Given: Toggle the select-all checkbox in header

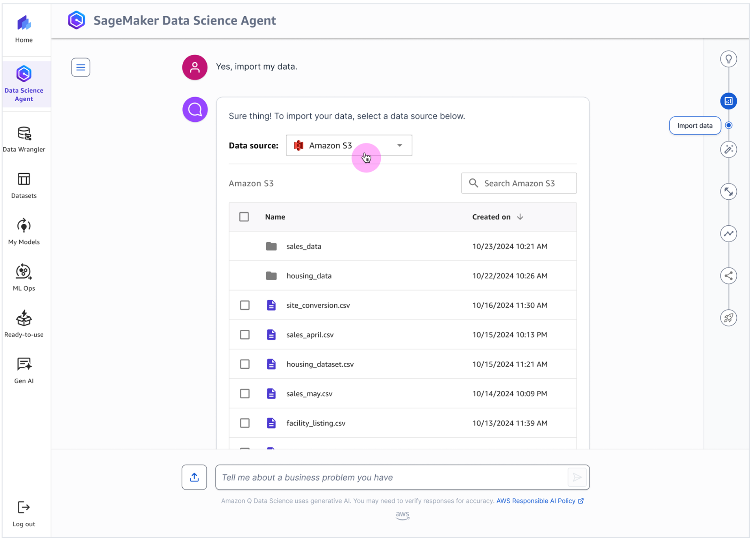Looking at the screenshot, I should (x=244, y=217).
